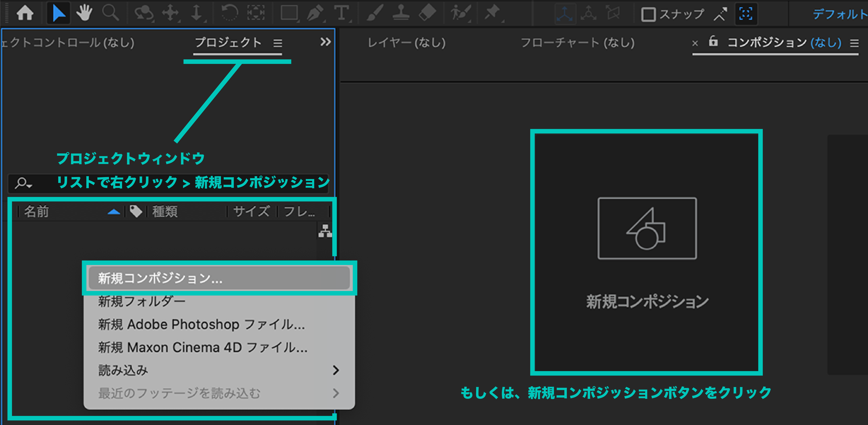The height and width of the screenshot is (425, 868).
Task: Close the コンポジション panel tab
Action: tap(695, 43)
